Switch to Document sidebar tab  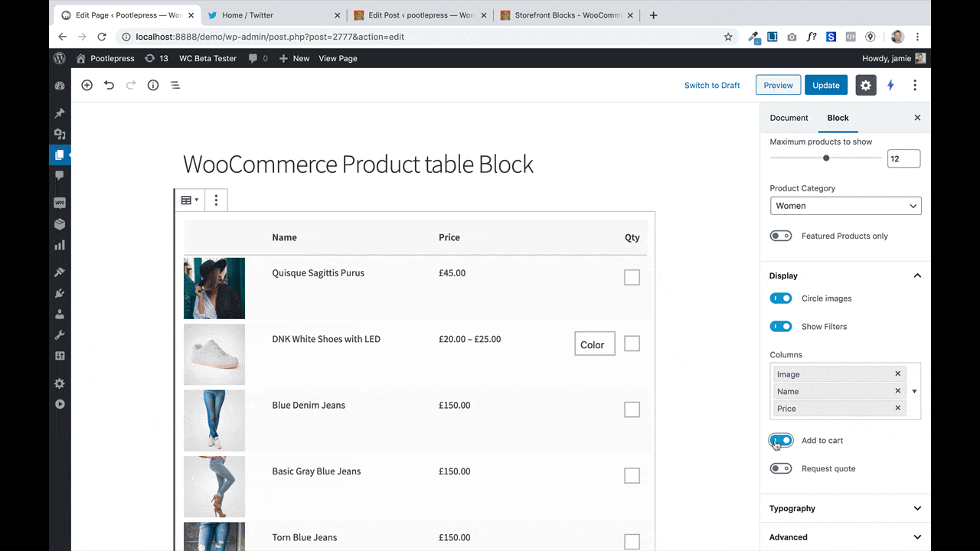789,118
